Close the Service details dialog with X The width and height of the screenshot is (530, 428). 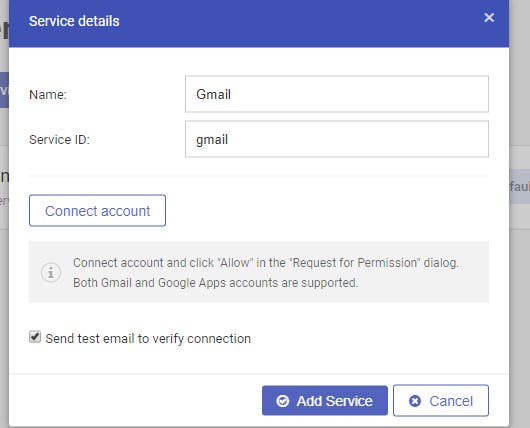[x=489, y=18]
